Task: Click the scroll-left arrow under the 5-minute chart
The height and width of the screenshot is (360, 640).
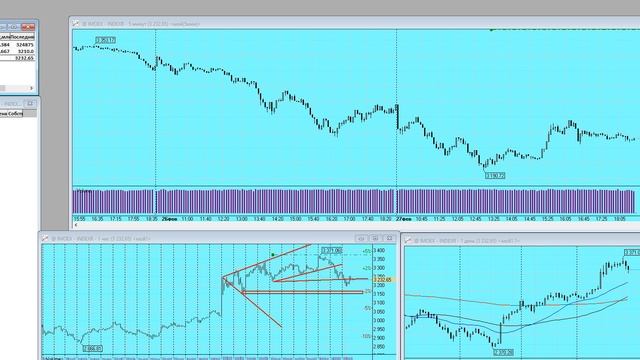Action: point(76,225)
